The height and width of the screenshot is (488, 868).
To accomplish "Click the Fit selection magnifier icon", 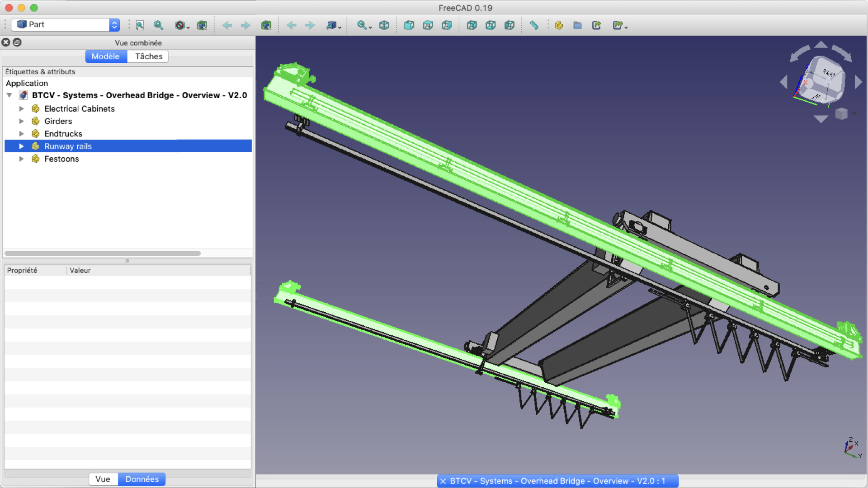I will (x=158, y=25).
